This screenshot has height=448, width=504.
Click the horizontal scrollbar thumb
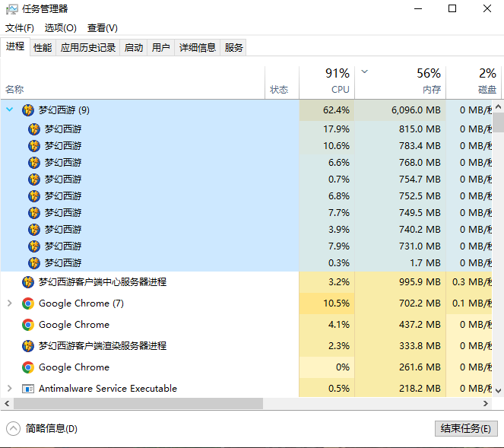[138, 403]
